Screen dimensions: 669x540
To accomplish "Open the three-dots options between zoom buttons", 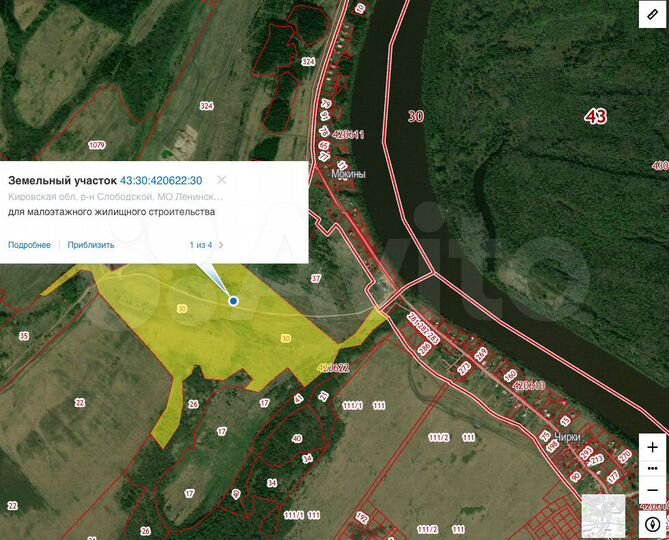I will click(x=652, y=468).
